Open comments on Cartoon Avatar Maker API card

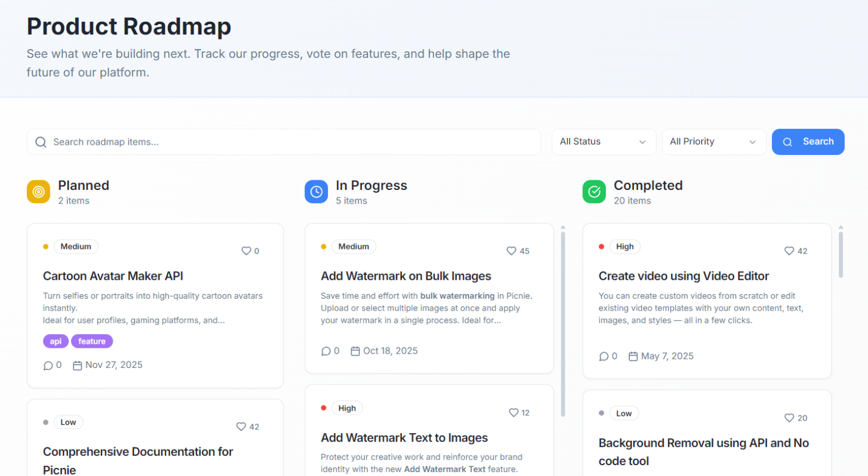48,364
